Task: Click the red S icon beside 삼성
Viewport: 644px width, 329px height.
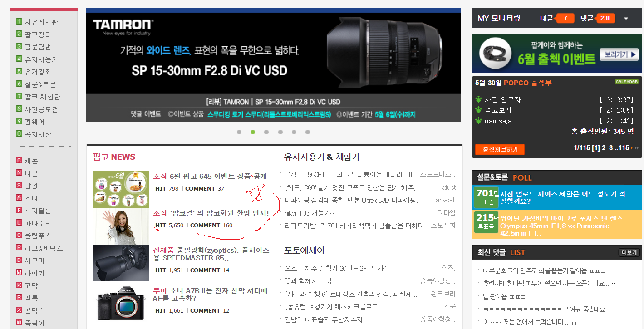Action: pyautogui.click(x=19, y=185)
